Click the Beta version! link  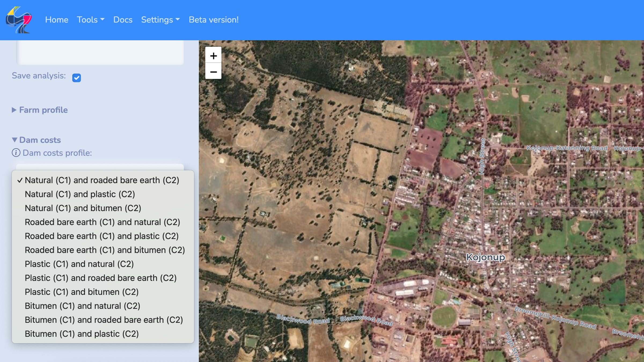(x=214, y=20)
